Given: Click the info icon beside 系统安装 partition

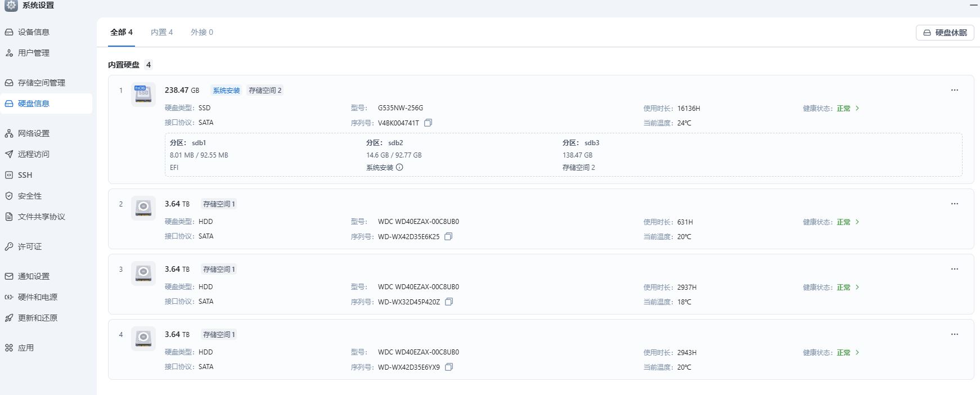Looking at the screenshot, I should (399, 167).
